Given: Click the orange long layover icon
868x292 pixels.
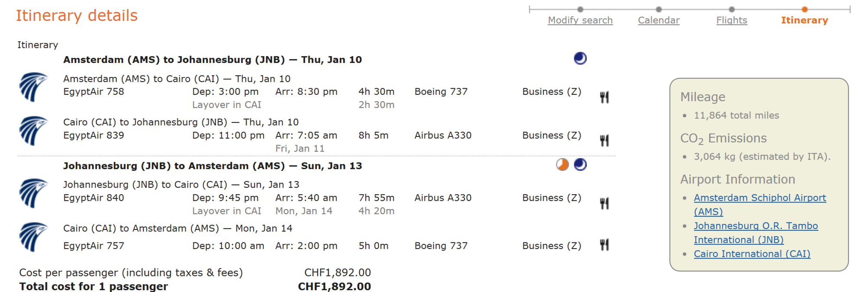Looking at the screenshot, I should (x=562, y=165).
